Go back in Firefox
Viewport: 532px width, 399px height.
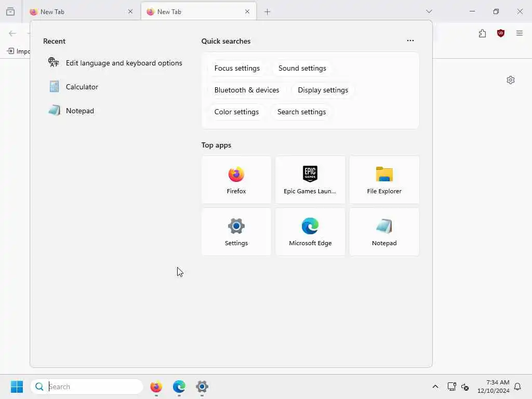pyautogui.click(x=12, y=33)
